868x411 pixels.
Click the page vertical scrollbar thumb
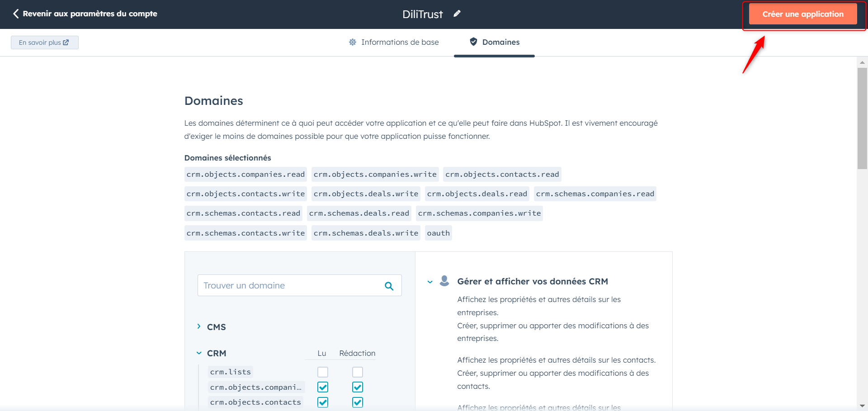[862, 118]
